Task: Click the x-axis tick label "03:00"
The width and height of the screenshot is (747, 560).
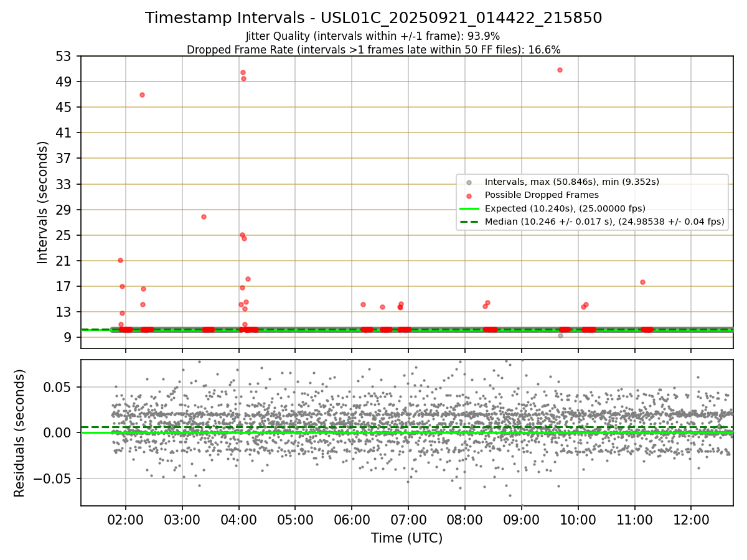Action: tap(182, 520)
